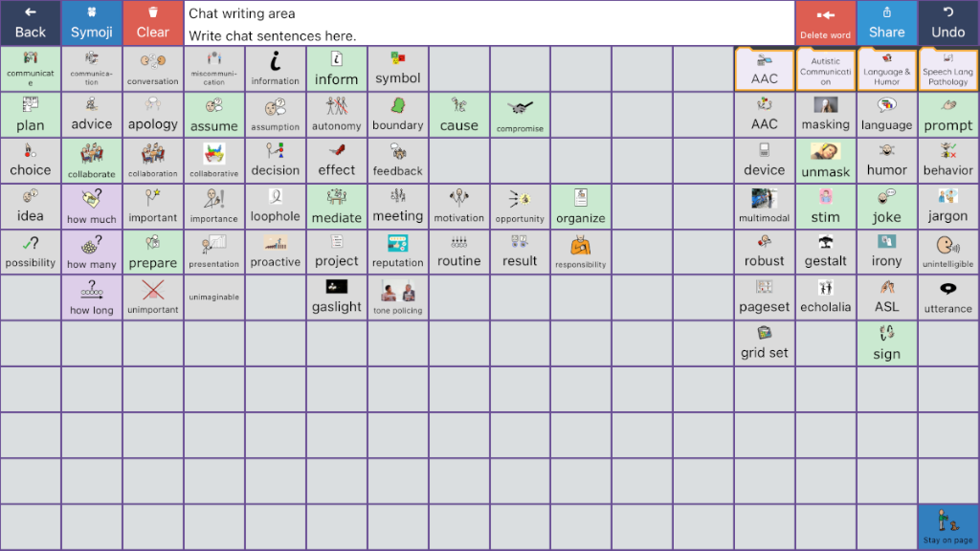This screenshot has width=980, height=551.
Task: Open the Autistic Communication folder tab
Action: click(825, 69)
